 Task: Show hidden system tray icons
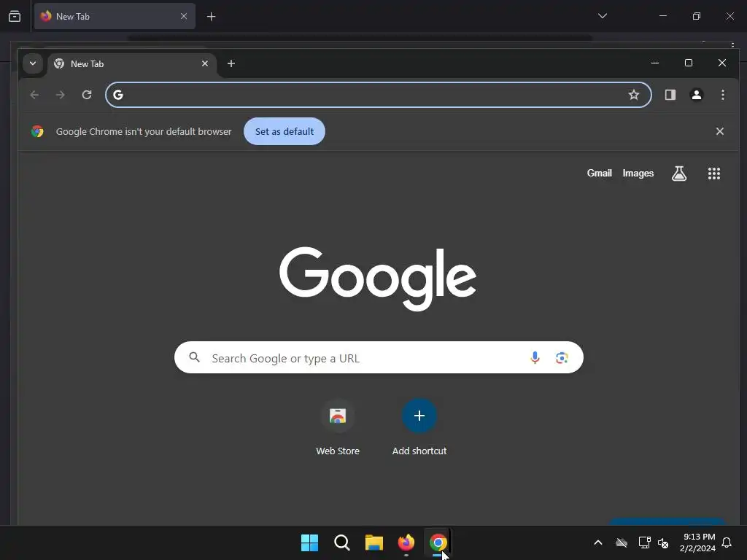pyautogui.click(x=598, y=542)
